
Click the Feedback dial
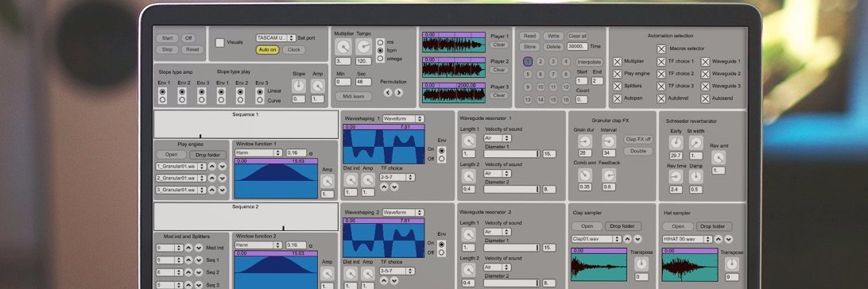(609, 175)
